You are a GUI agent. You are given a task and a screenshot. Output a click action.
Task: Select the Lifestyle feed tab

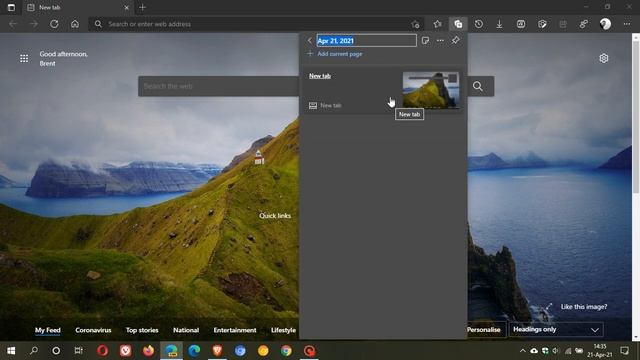[283, 330]
